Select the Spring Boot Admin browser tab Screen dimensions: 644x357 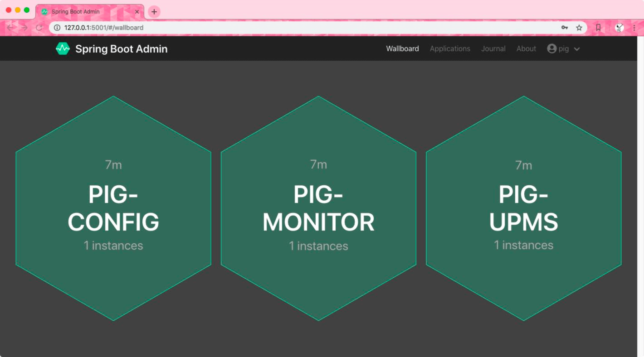click(x=90, y=12)
